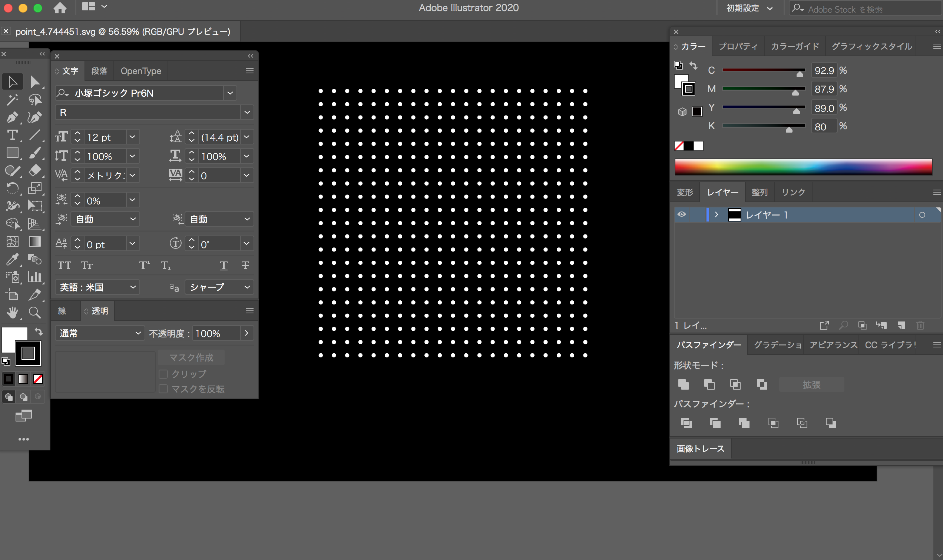This screenshot has height=560, width=943.
Task: Click the None color swatch
Action: pyautogui.click(x=679, y=146)
